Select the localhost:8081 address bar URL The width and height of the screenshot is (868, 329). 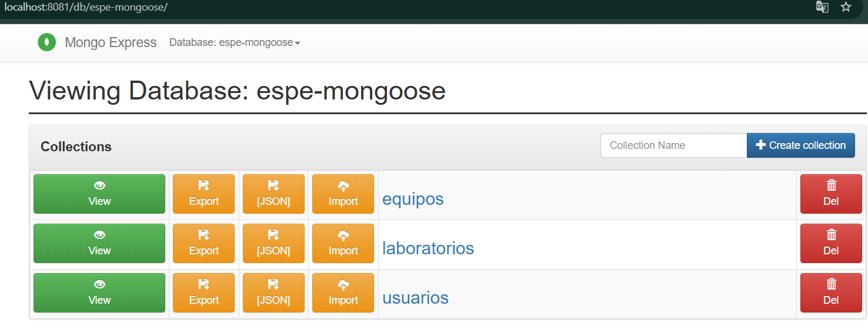(x=86, y=7)
